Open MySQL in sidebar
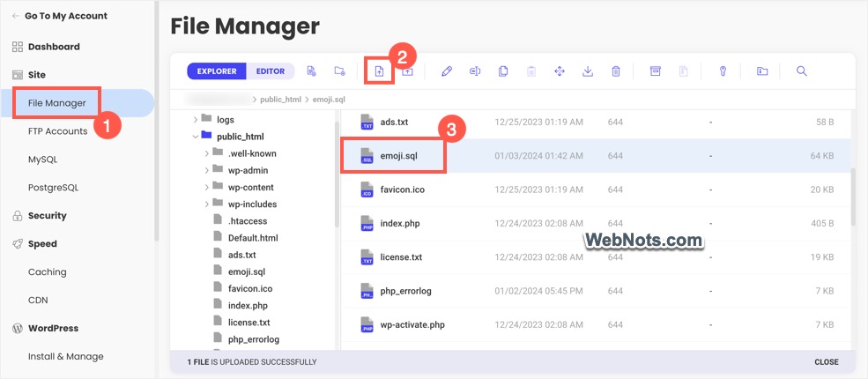868x379 pixels. coord(42,160)
